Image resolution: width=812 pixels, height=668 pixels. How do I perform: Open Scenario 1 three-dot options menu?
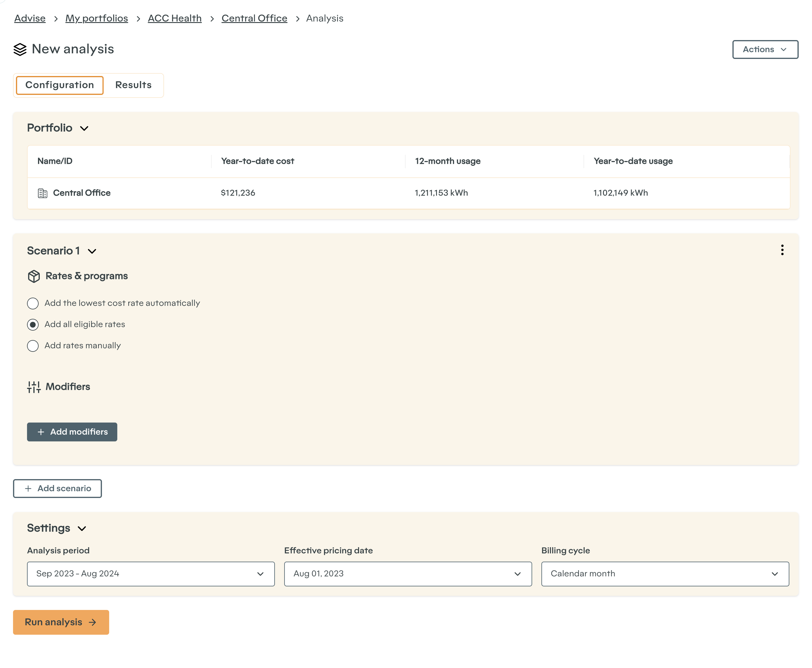(782, 250)
